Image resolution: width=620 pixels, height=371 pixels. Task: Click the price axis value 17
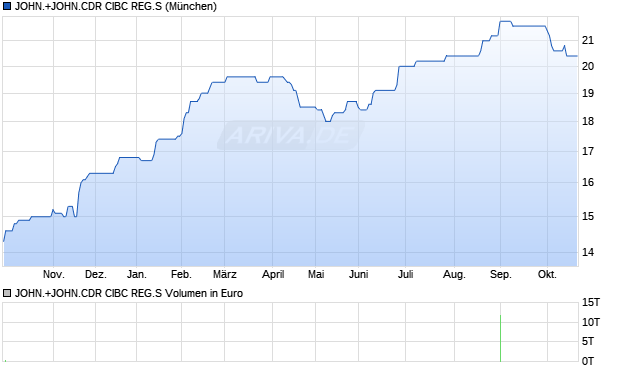588,151
